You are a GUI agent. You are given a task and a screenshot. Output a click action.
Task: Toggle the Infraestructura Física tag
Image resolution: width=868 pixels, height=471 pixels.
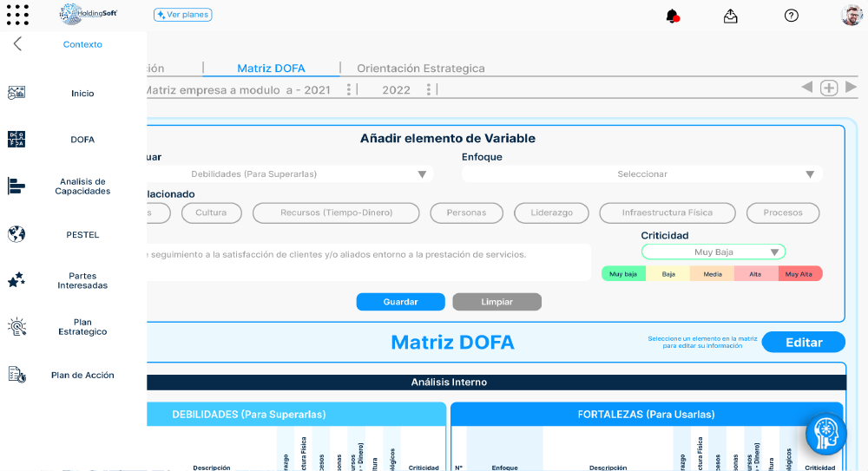pos(667,213)
